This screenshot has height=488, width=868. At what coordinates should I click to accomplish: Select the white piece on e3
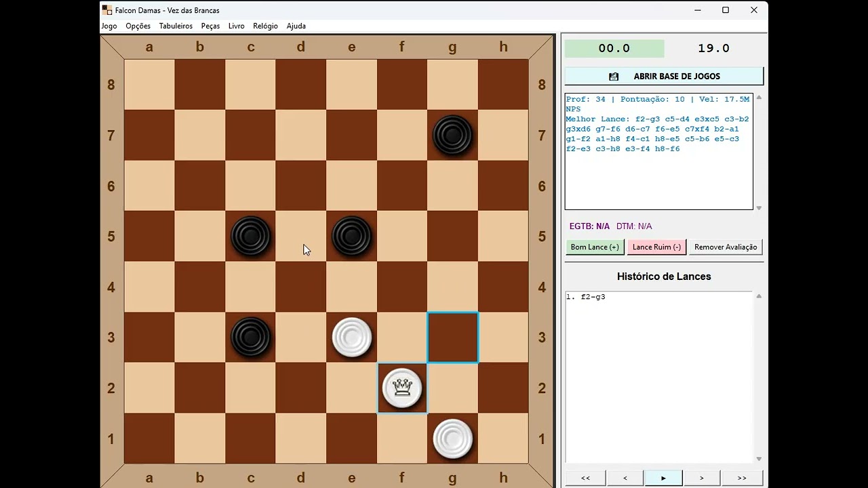pyautogui.click(x=351, y=337)
